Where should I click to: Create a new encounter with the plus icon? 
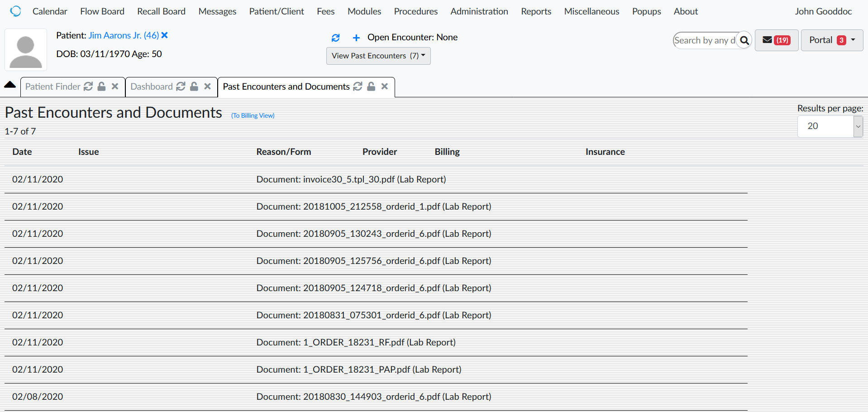[x=356, y=38]
